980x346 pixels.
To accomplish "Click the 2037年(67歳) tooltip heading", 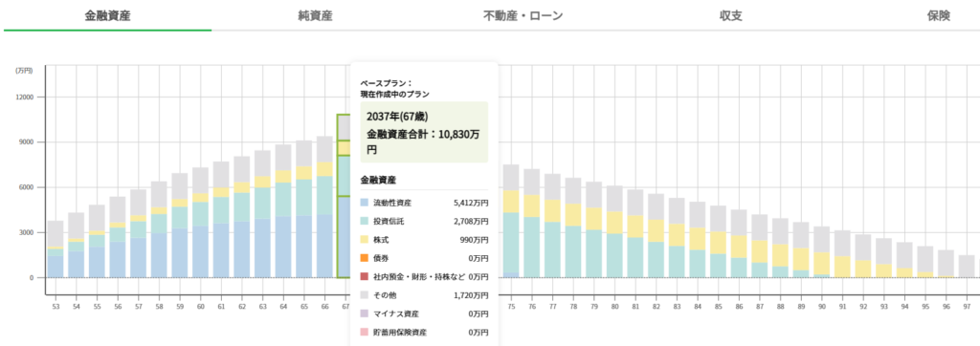I will pos(397,117).
